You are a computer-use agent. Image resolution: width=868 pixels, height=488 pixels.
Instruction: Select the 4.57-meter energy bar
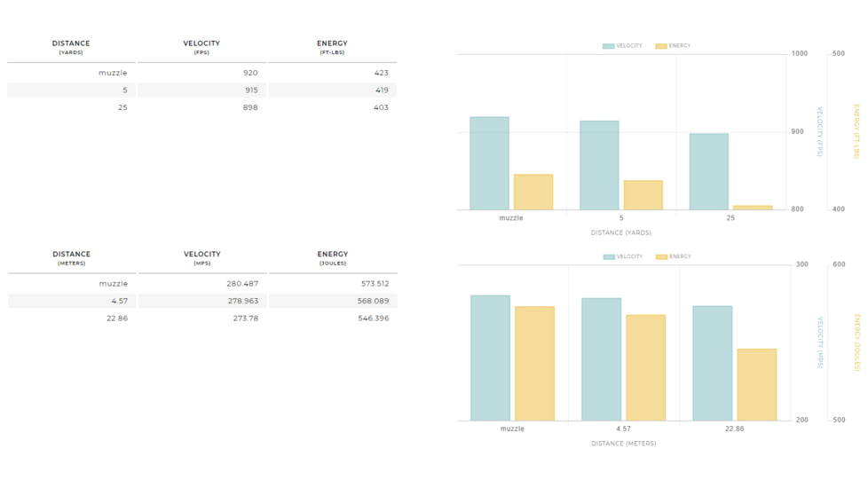point(645,367)
